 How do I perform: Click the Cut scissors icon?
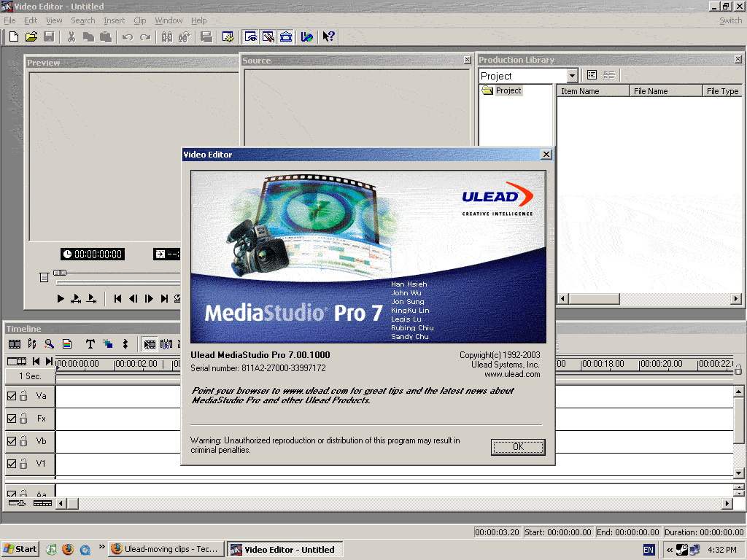pyautogui.click(x=71, y=36)
